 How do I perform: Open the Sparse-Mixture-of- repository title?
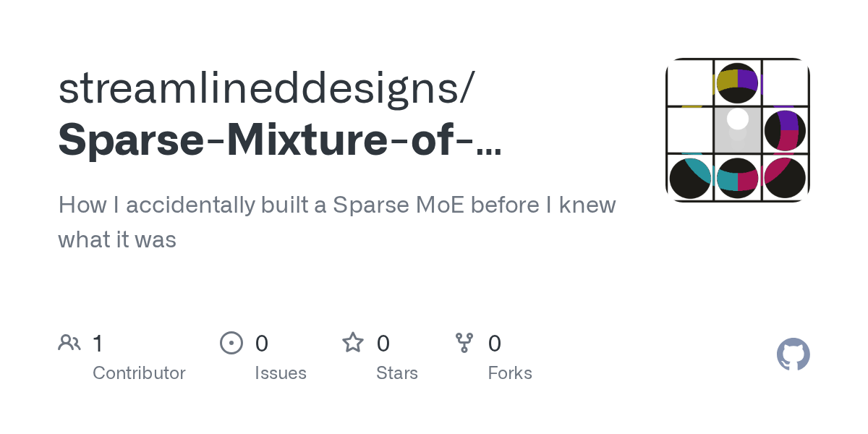pos(279,140)
